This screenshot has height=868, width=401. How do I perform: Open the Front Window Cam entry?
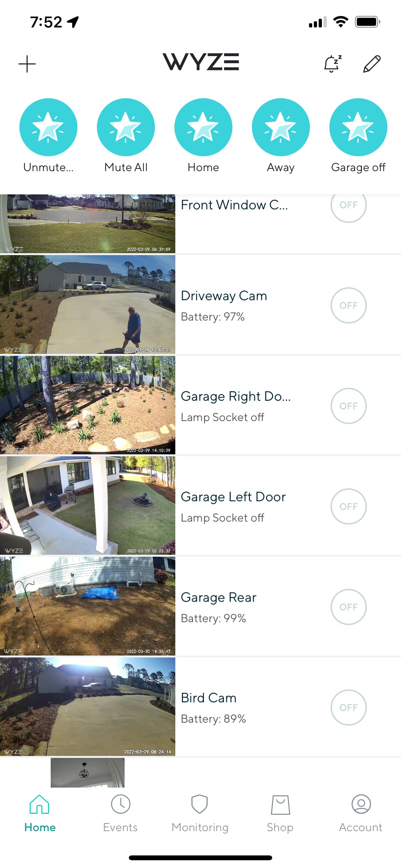[234, 205]
